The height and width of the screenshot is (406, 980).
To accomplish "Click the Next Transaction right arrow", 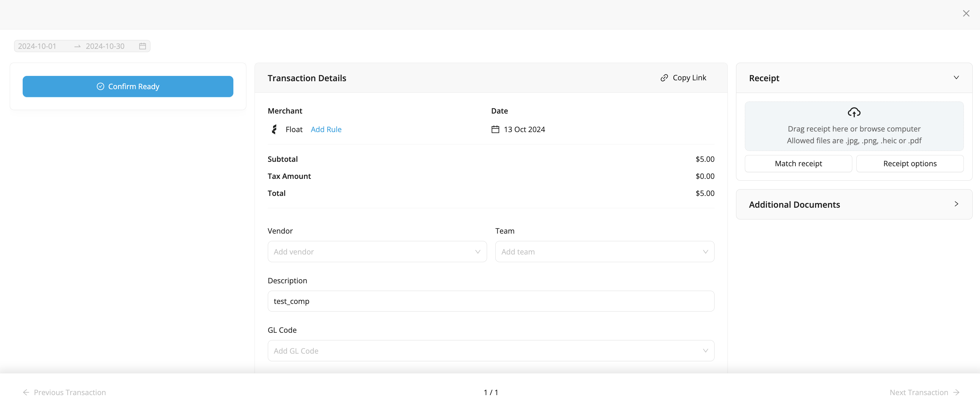I will coord(956,392).
